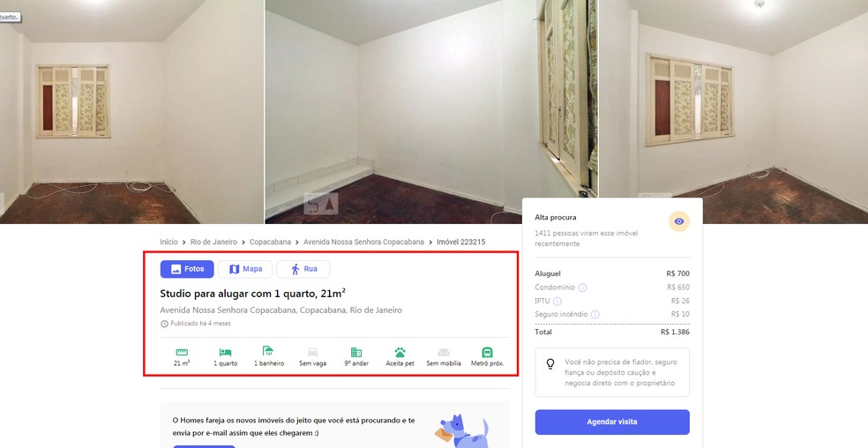Click the Agendar visita button

coord(612,422)
